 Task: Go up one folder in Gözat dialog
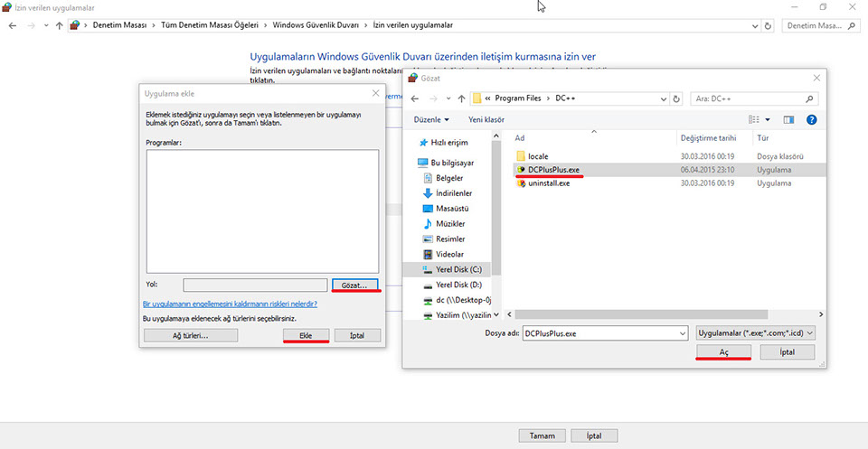462,99
